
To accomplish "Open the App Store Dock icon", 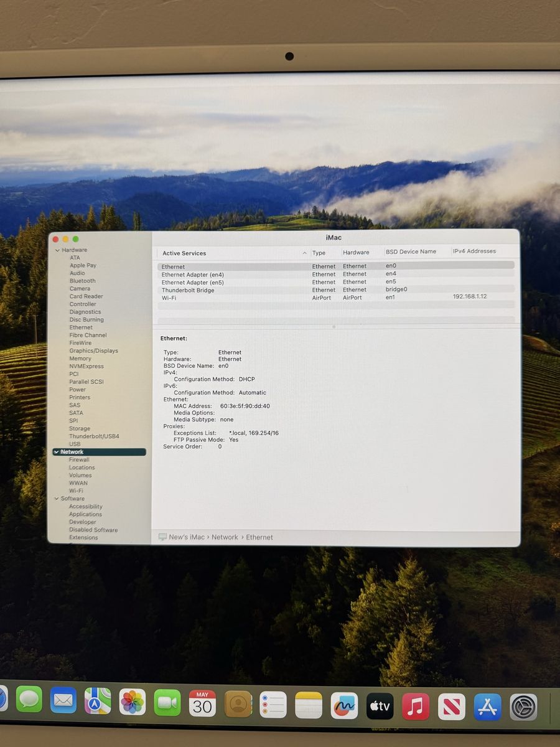I will pyautogui.click(x=488, y=707).
